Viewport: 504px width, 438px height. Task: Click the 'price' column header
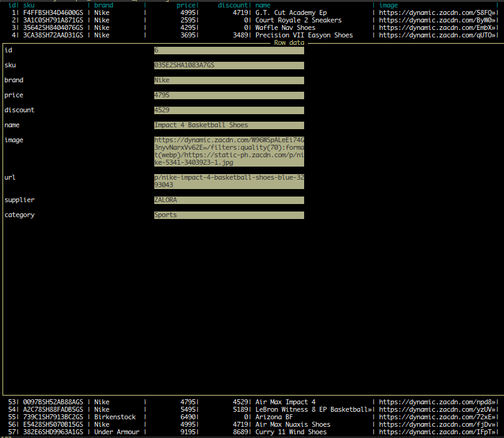coord(185,5)
